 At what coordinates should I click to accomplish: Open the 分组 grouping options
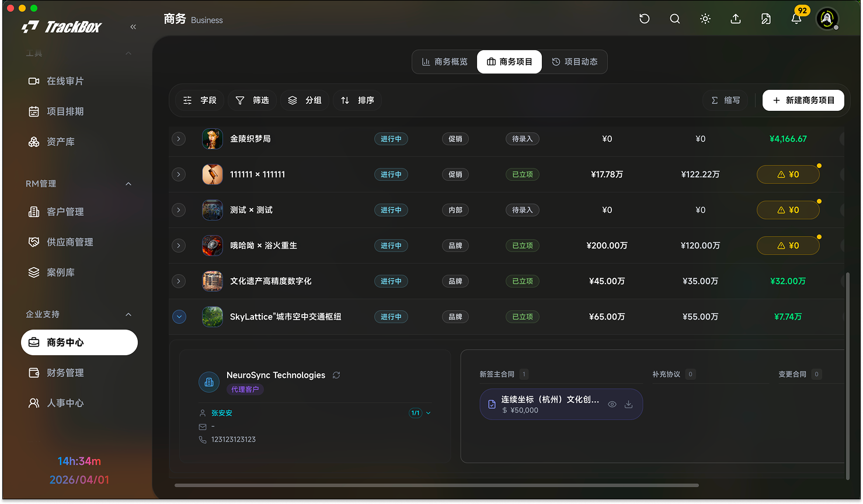pos(305,100)
